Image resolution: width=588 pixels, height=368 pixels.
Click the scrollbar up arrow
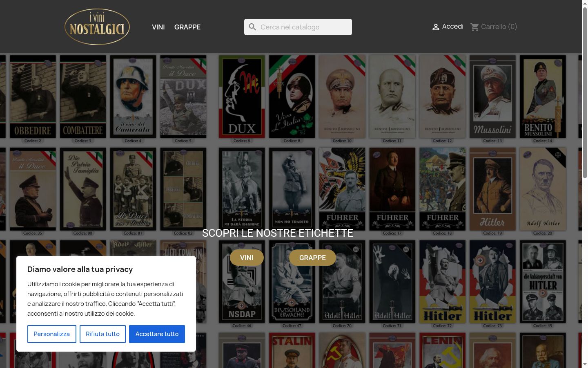pos(585,3)
